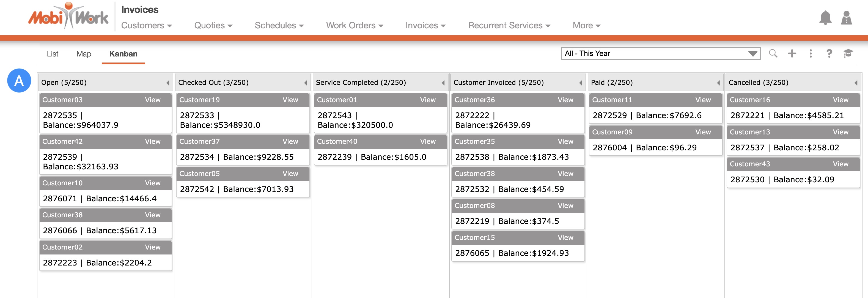This screenshot has height=298, width=868.
Task: Switch to the List tab
Action: click(x=53, y=54)
